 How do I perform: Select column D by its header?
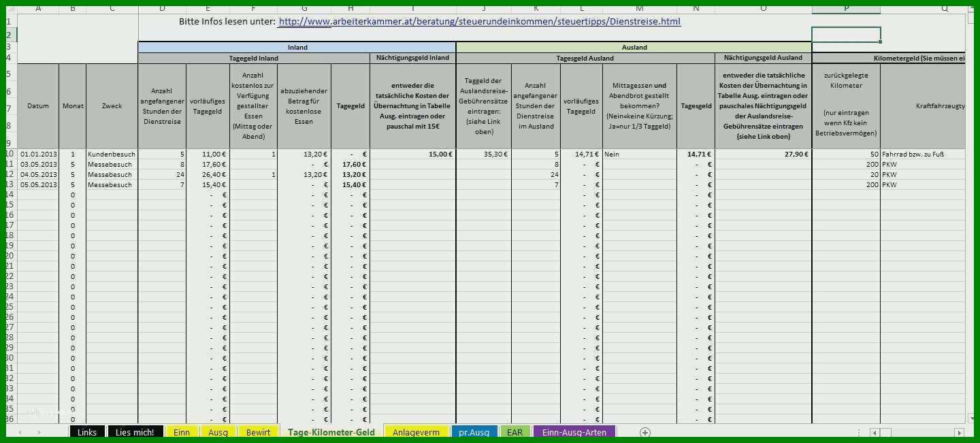162,9
